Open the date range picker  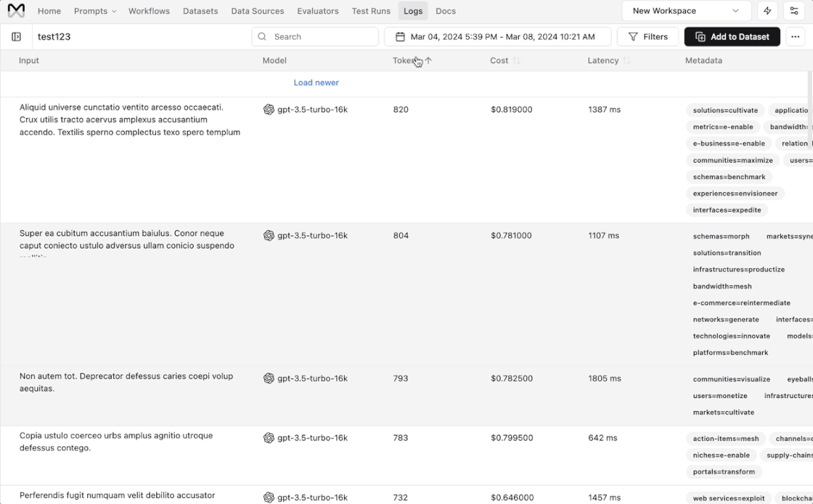pyautogui.click(x=497, y=37)
